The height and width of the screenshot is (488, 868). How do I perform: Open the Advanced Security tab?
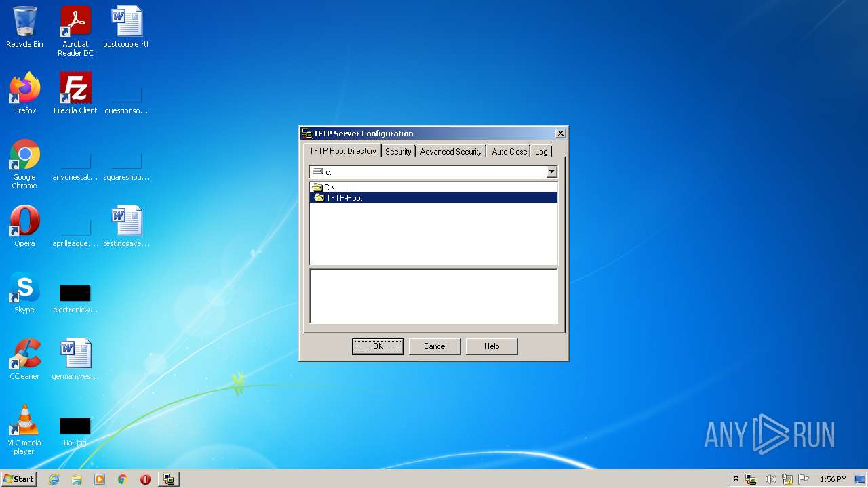click(x=451, y=152)
